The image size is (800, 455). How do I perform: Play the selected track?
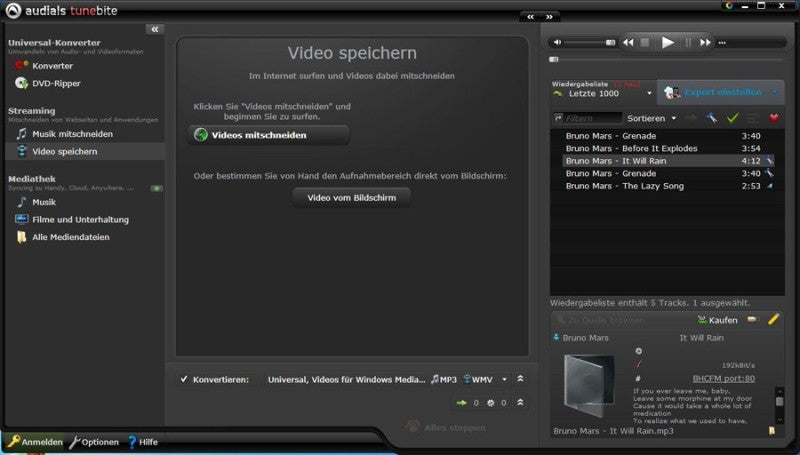click(x=667, y=42)
